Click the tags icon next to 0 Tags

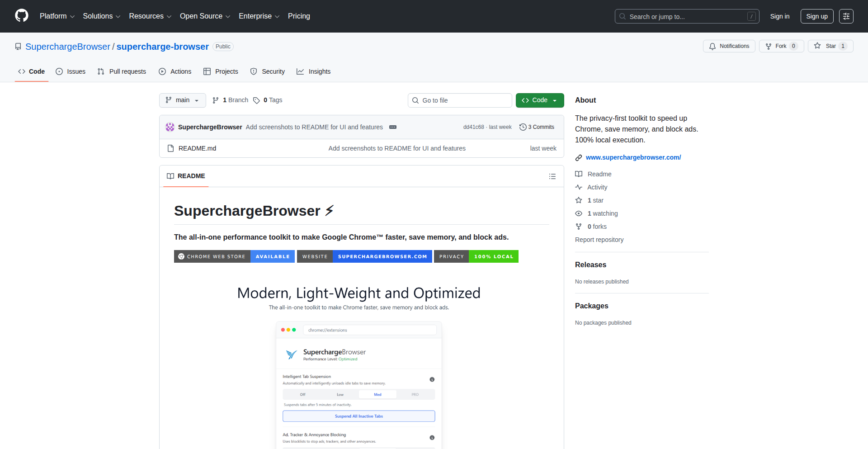click(256, 100)
